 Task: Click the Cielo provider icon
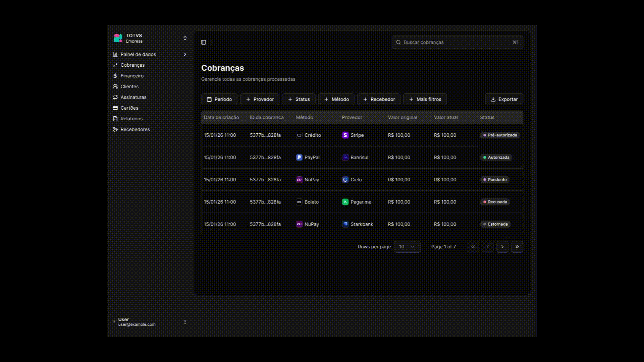tap(345, 180)
